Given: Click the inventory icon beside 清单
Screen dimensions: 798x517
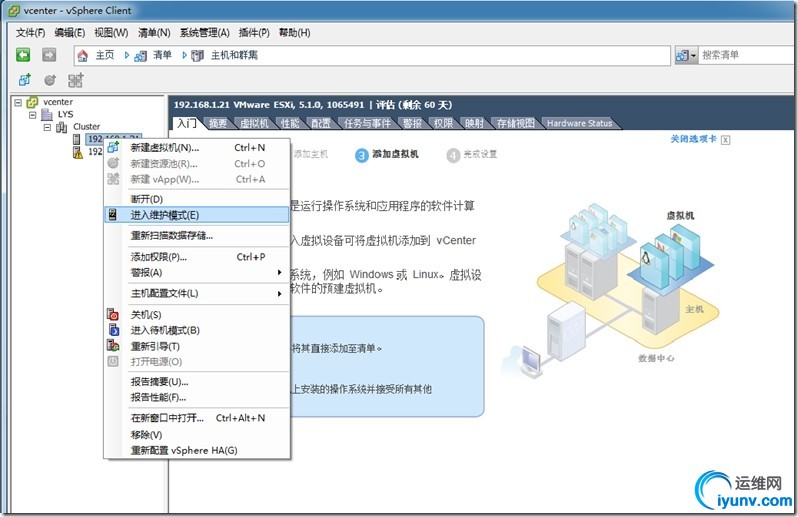Looking at the screenshot, I should (140, 55).
